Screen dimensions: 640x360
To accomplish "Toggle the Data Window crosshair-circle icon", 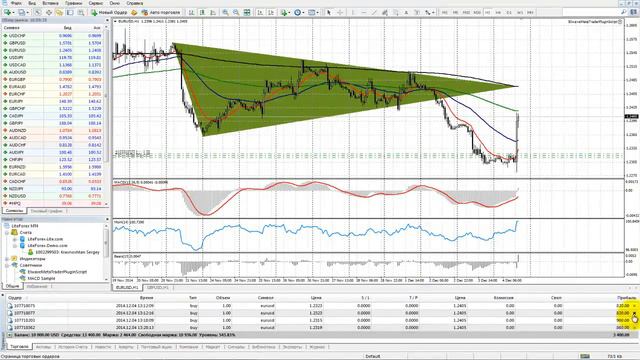I will click(x=49, y=13).
